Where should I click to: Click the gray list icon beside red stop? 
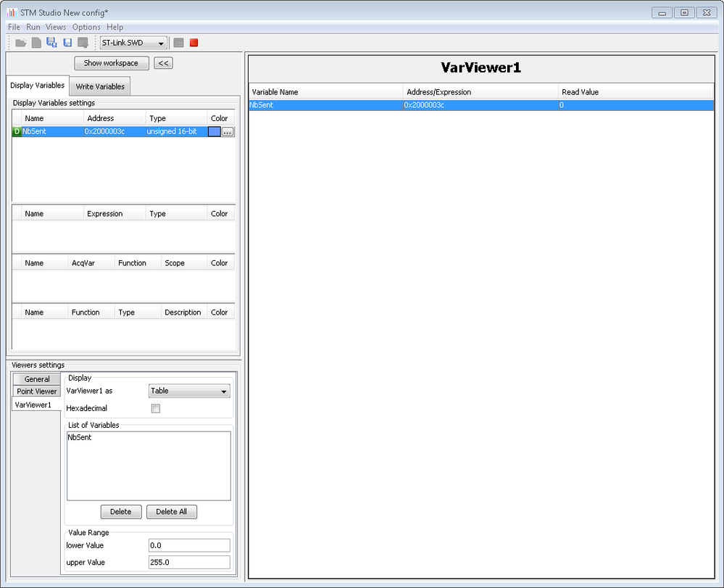[179, 43]
